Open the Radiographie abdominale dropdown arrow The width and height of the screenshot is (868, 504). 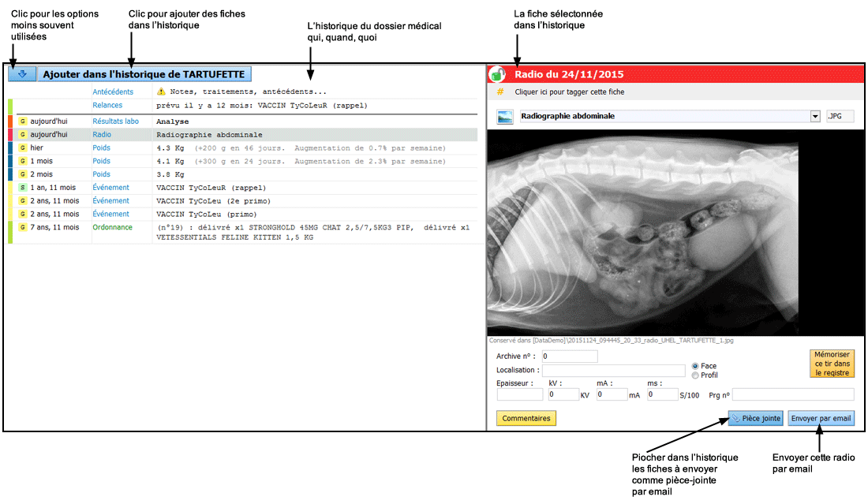815,116
